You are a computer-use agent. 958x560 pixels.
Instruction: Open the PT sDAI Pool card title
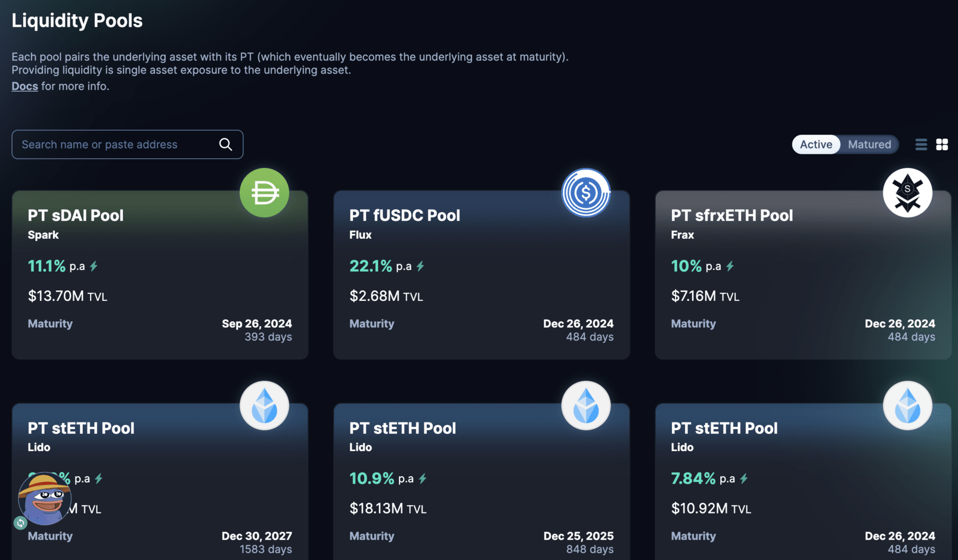[76, 215]
